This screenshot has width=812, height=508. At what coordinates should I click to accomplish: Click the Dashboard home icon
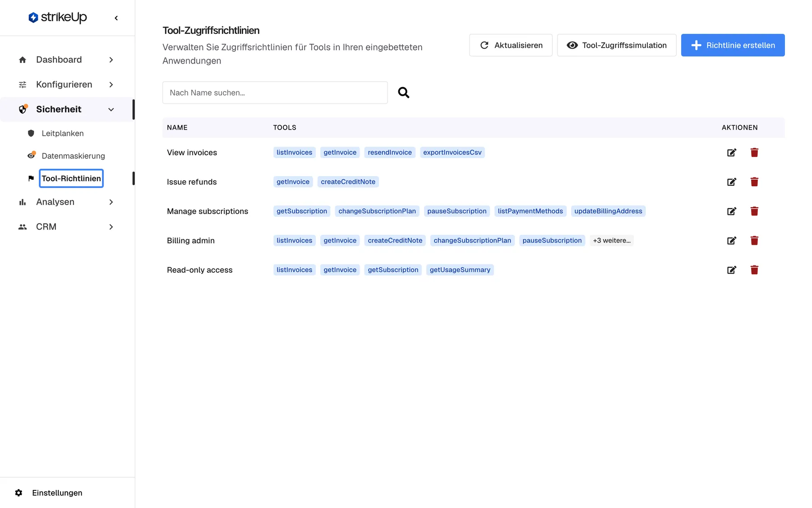23,60
